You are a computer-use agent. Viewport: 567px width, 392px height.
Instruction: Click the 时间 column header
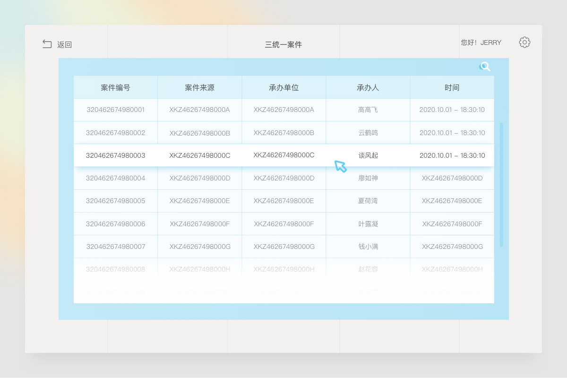click(452, 87)
